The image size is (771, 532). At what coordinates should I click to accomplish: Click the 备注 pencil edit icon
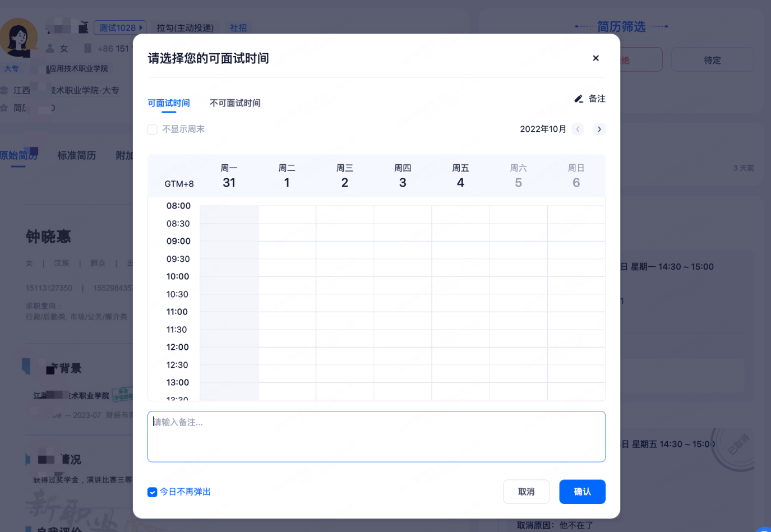click(x=579, y=99)
